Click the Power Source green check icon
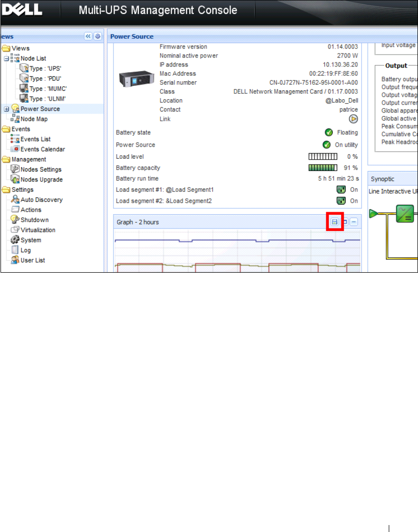Viewport: 418px width, 532px height. click(x=326, y=145)
